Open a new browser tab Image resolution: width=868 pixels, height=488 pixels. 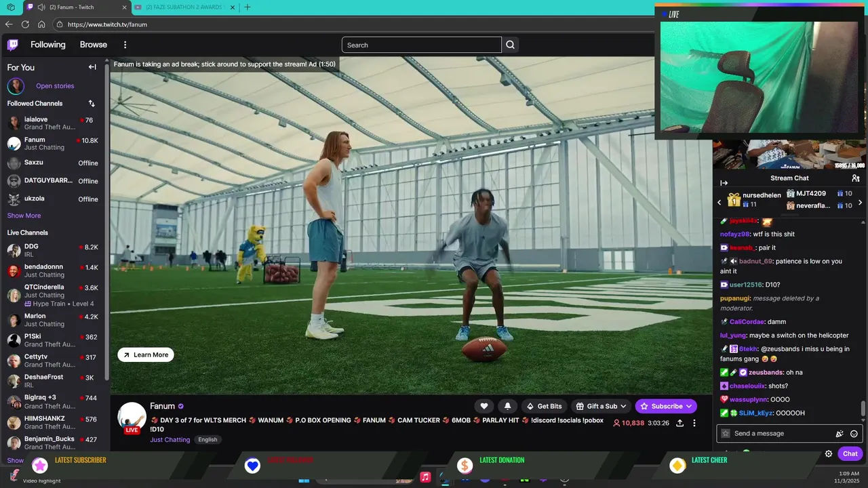pos(248,7)
